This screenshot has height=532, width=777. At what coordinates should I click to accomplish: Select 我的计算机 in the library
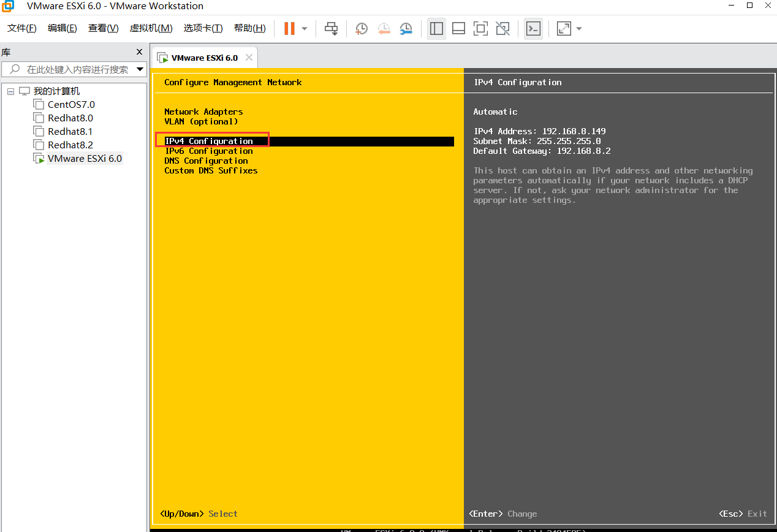(x=56, y=91)
